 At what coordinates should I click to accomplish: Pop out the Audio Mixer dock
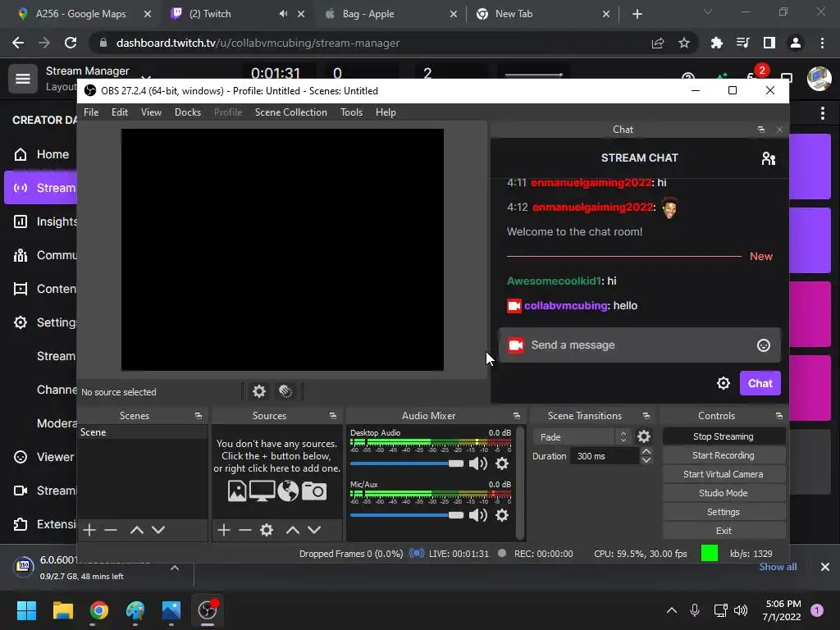tap(517, 416)
